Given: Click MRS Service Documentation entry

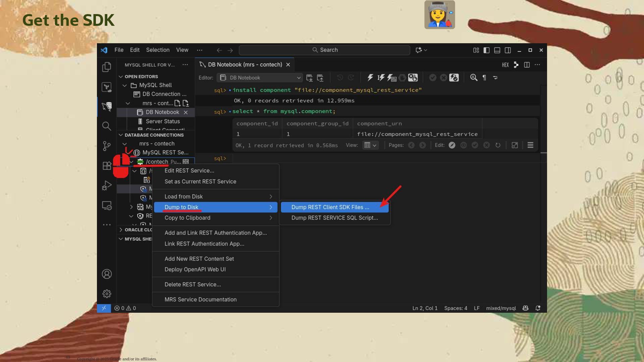Looking at the screenshot, I should point(200,299).
